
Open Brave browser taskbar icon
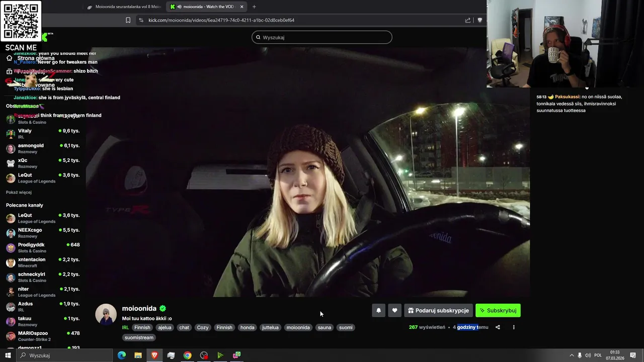[x=154, y=355]
